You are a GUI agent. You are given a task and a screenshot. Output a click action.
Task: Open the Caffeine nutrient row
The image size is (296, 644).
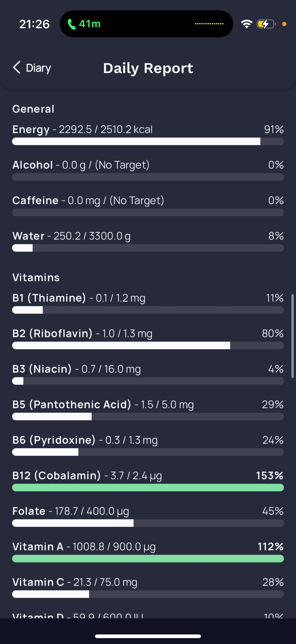[148, 205]
